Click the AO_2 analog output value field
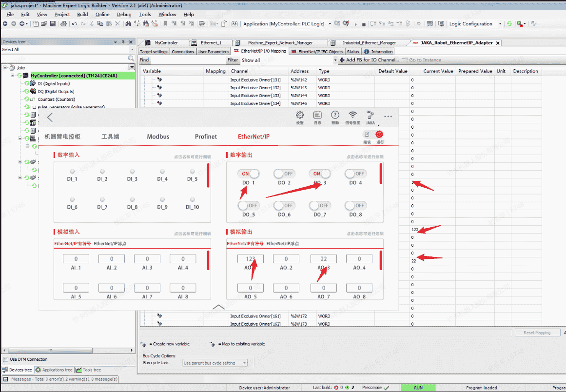 click(286, 259)
